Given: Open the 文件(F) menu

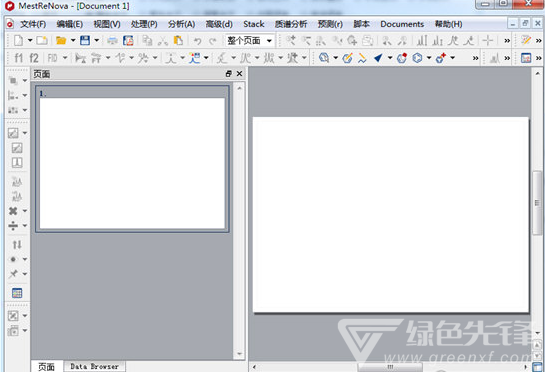Looking at the screenshot, I should pos(33,24).
